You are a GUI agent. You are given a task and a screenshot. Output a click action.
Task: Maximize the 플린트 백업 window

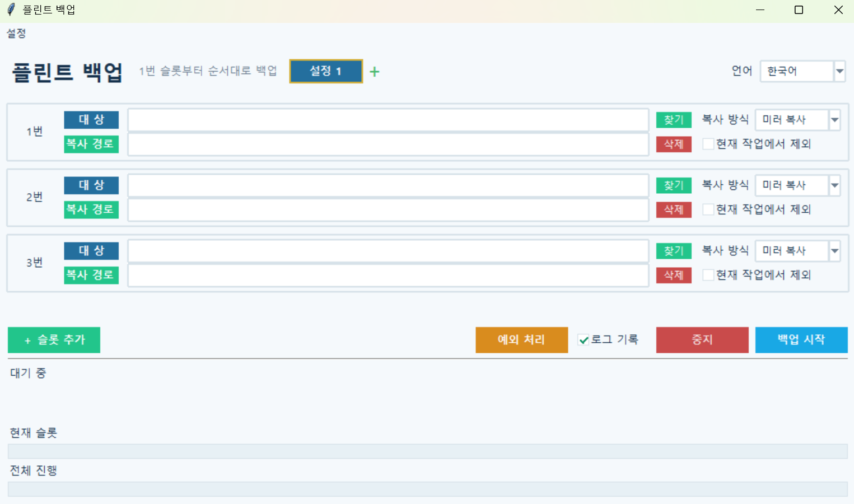tap(799, 10)
